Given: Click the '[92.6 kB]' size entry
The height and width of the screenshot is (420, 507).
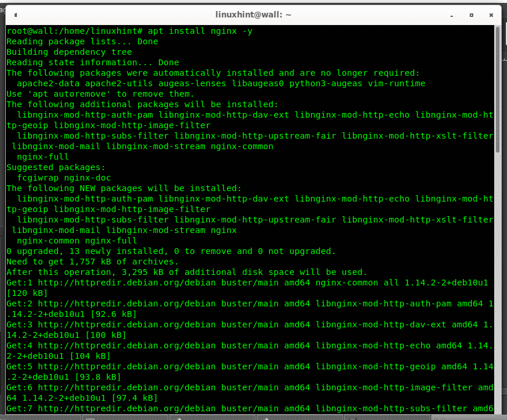Looking at the screenshot, I should coord(114,314).
